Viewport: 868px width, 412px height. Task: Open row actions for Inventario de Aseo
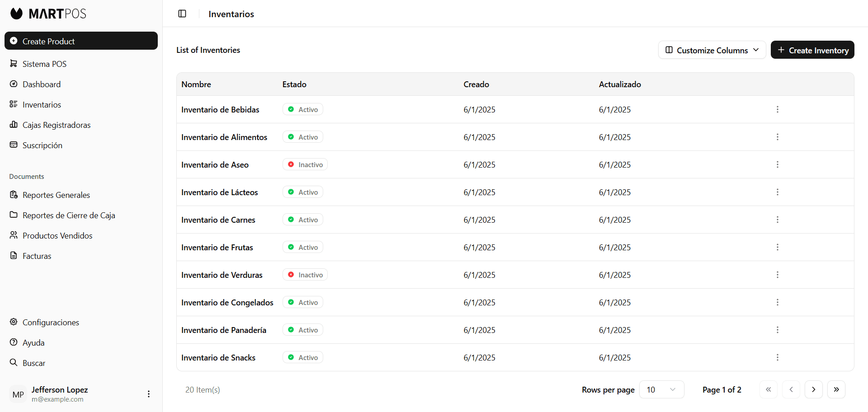[777, 164]
